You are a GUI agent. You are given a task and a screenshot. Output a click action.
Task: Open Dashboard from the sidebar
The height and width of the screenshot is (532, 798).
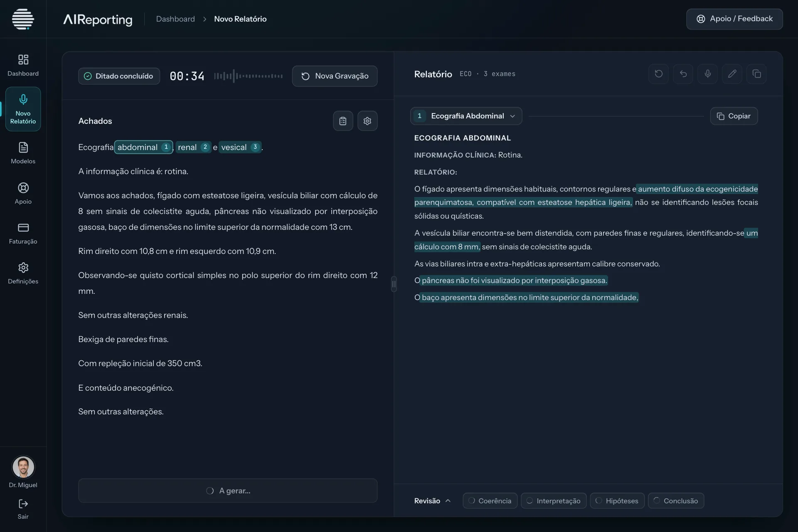coord(23,65)
